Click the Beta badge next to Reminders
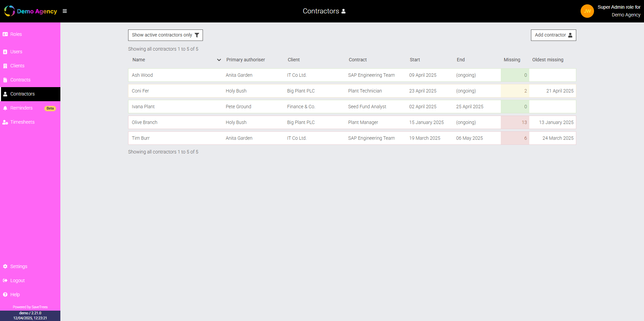 50,108
